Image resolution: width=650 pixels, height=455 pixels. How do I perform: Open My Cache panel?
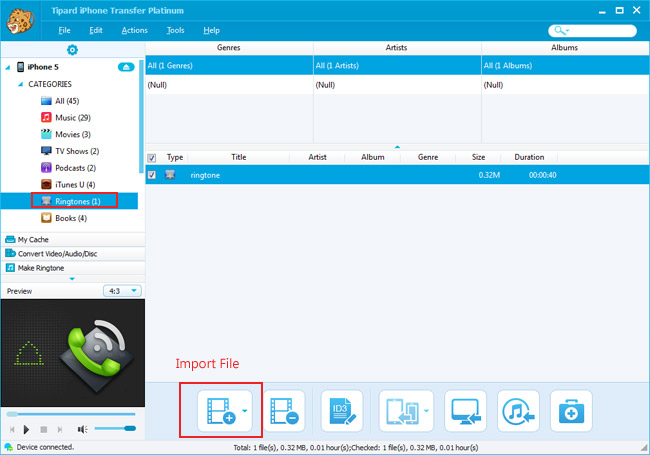(x=73, y=240)
